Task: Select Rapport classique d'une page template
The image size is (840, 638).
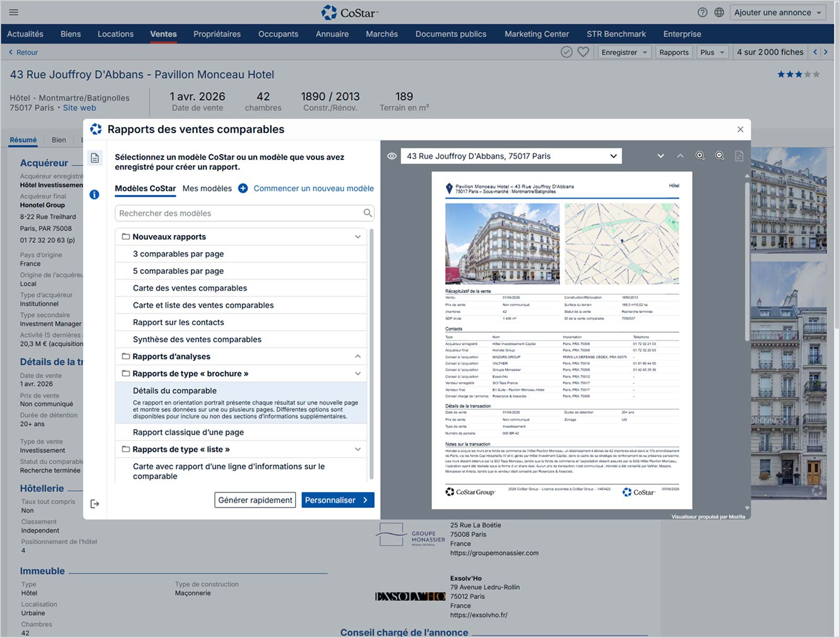Action: point(241,432)
